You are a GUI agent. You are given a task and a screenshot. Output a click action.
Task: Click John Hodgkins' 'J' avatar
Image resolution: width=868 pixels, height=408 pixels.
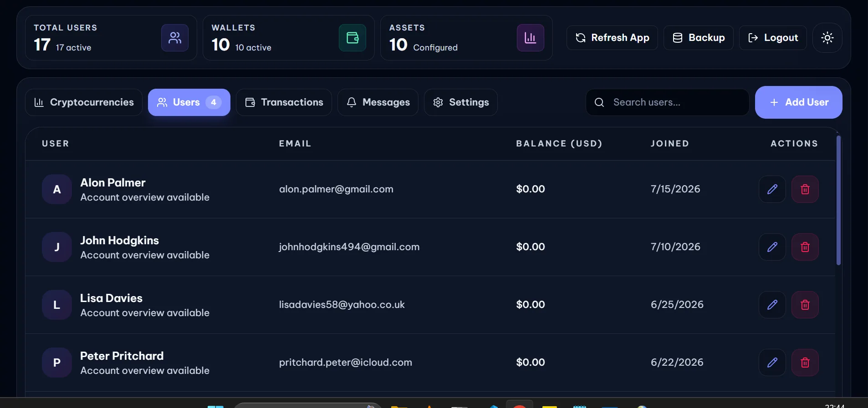click(57, 247)
